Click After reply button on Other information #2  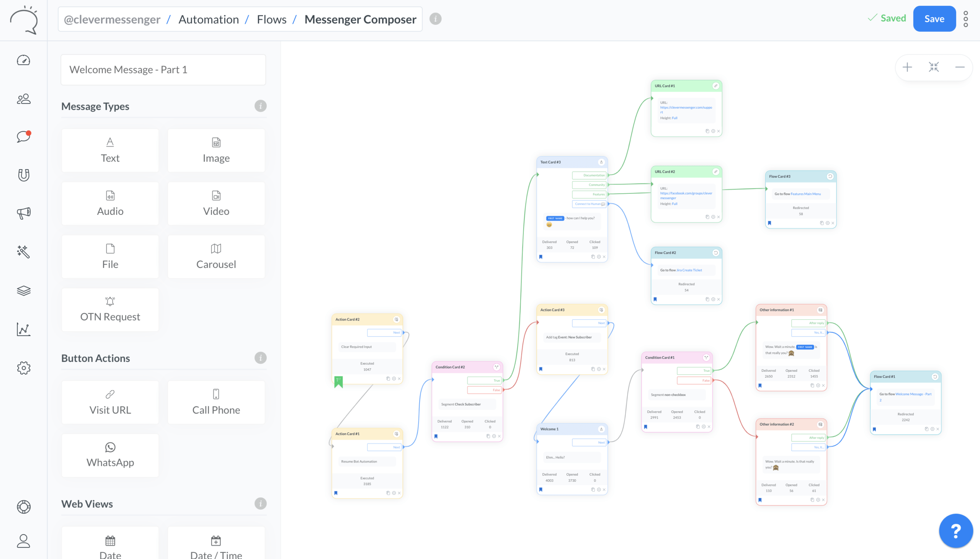[x=808, y=438]
